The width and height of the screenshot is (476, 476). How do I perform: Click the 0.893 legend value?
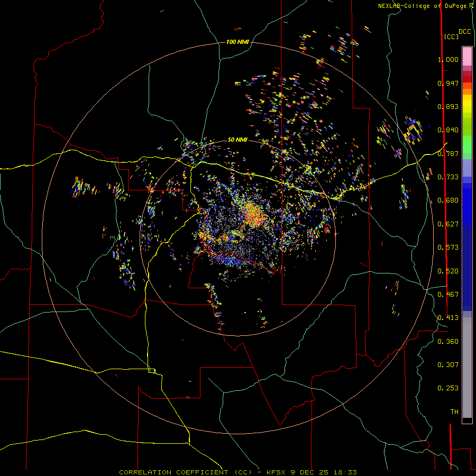tap(448, 106)
